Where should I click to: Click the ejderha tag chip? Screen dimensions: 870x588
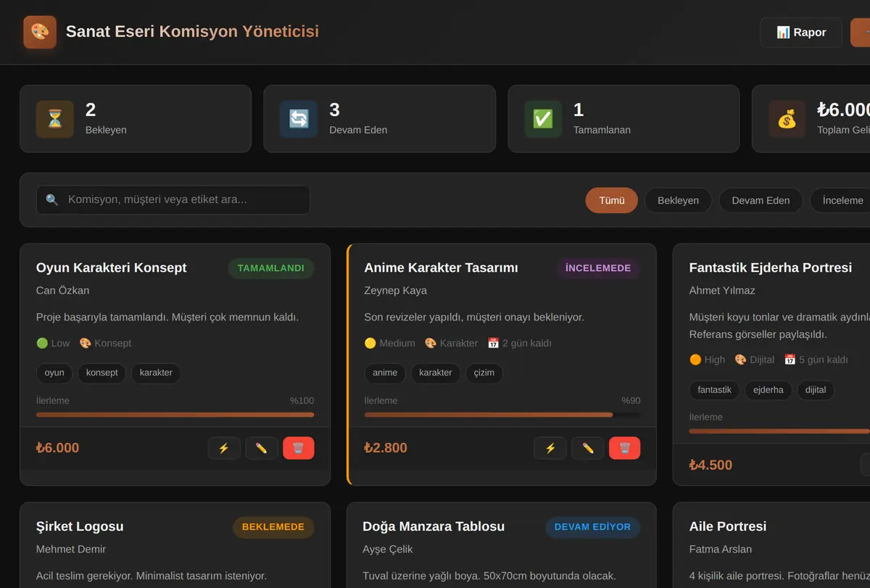[x=768, y=390]
